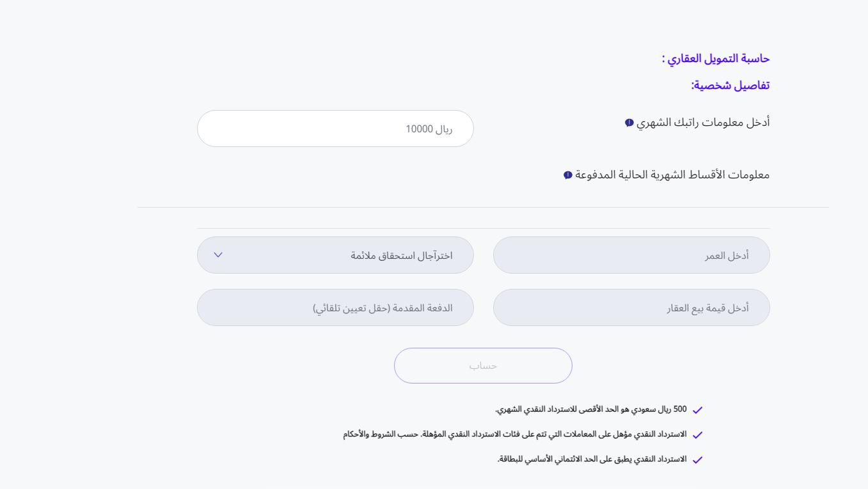This screenshot has width=868, height=489.
Task: Click info icon beside monthly salary label
Action: 629,123
